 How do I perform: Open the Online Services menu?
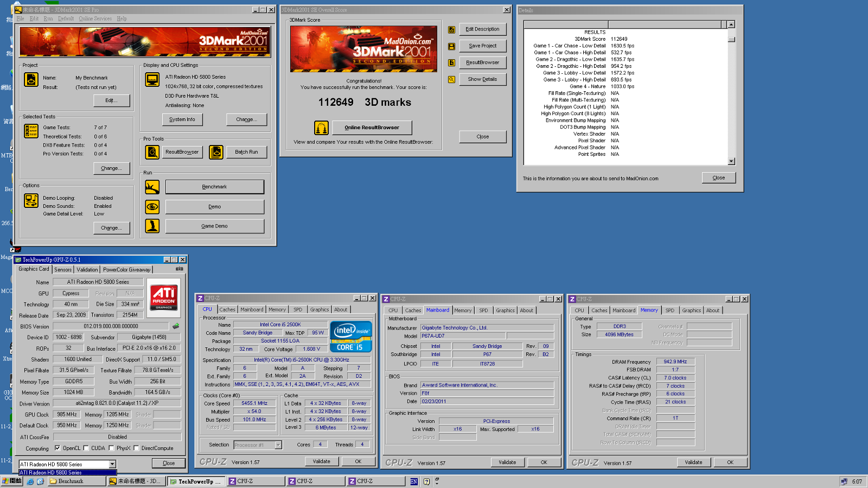95,18
